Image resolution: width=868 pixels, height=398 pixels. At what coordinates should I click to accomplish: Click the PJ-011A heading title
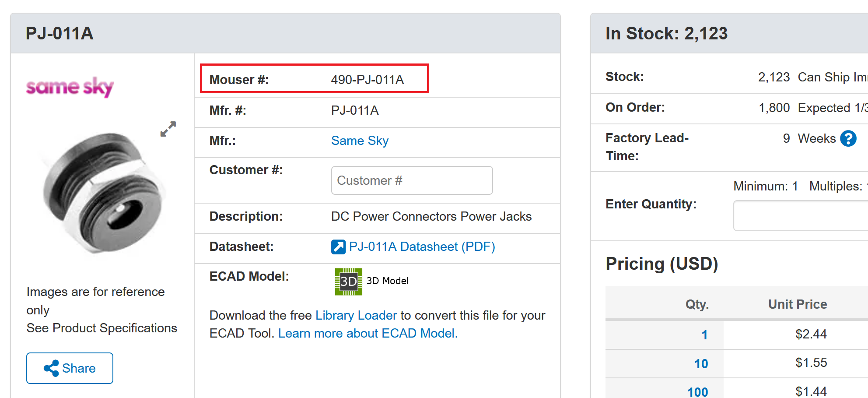(59, 33)
